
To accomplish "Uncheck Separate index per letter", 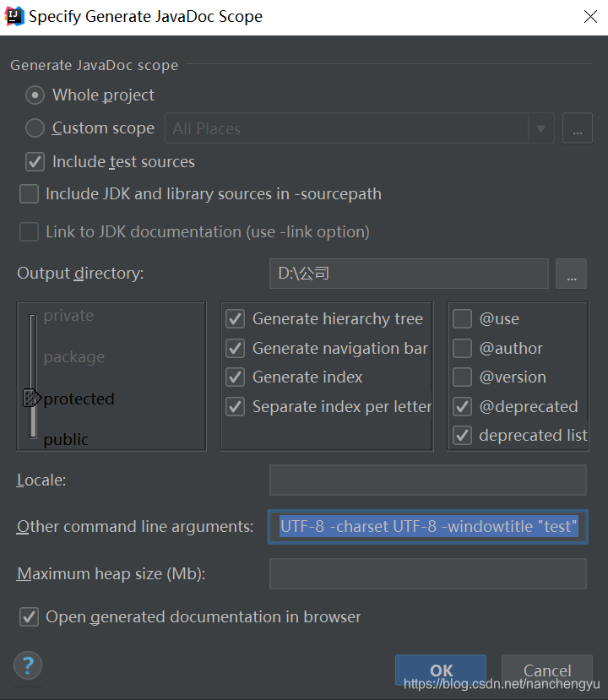I will pyautogui.click(x=235, y=406).
